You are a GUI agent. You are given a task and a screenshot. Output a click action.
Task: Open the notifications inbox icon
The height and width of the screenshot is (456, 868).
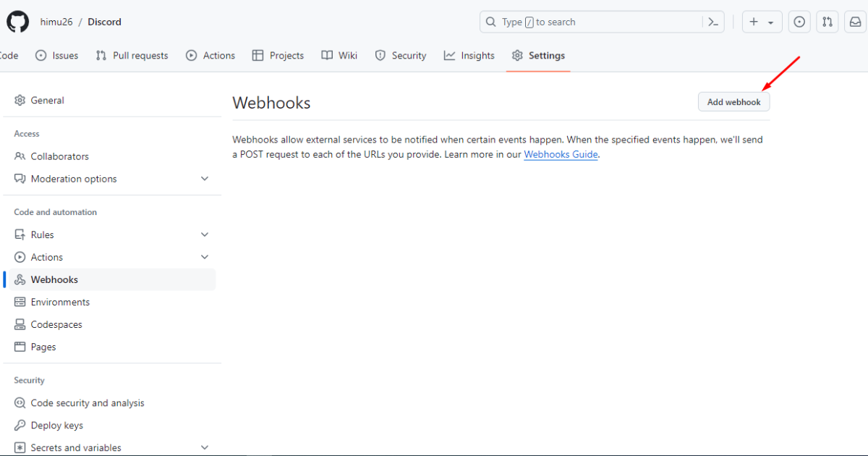(855, 22)
